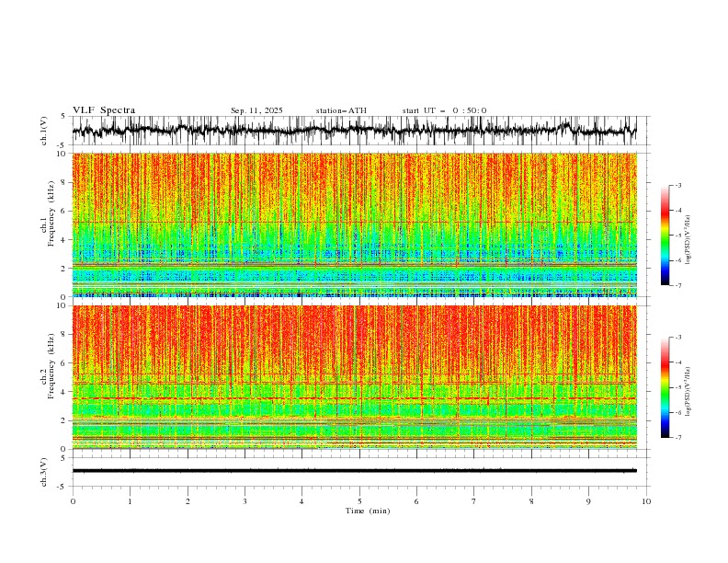Click inside the ch.1 spectrogram panel
Image resolution: width=728 pixels, height=563 pixels.
click(354, 224)
